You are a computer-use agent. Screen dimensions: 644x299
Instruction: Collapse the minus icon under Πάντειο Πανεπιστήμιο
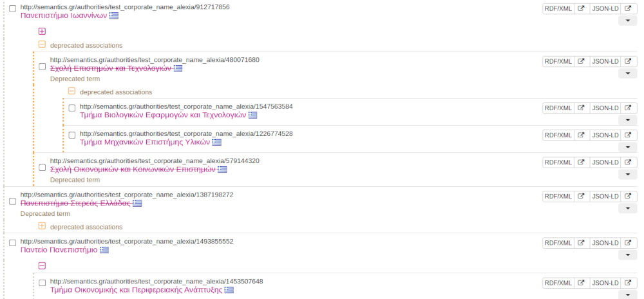coord(42,265)
